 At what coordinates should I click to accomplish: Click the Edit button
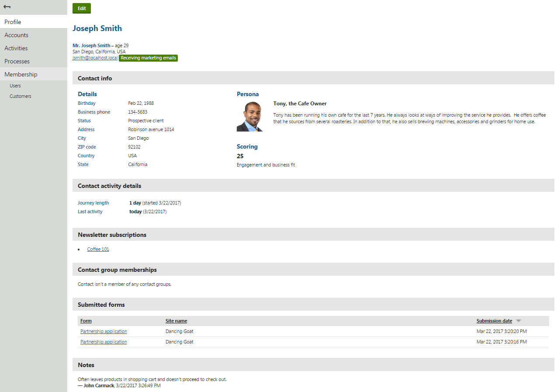click(x=81, y=8)
